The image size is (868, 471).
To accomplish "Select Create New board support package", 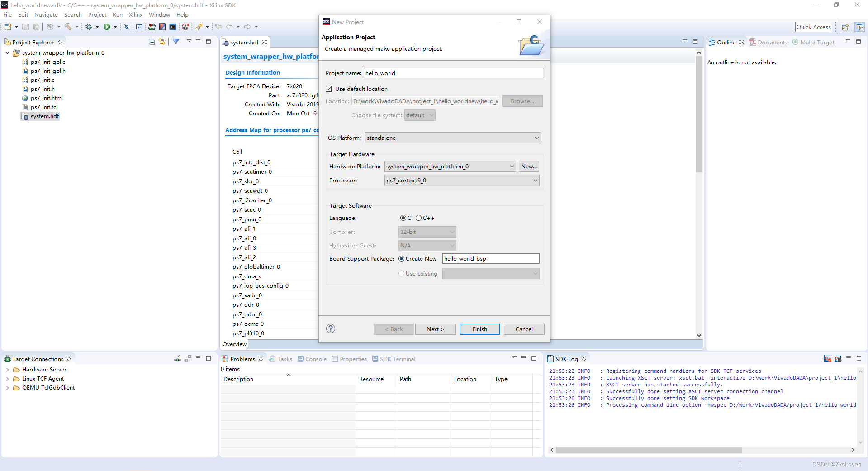I will [x=401, y=258].
